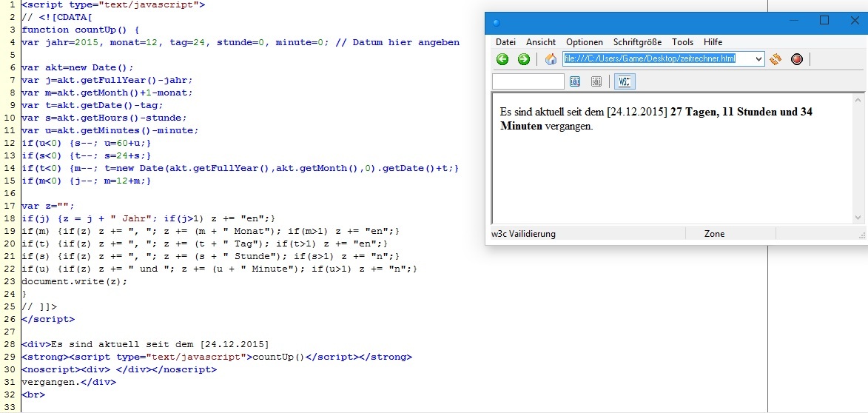The height and width of the screenshot is (413, 868).
Task: Click the first blue text-search icon
Action: [x=575, y=82]
